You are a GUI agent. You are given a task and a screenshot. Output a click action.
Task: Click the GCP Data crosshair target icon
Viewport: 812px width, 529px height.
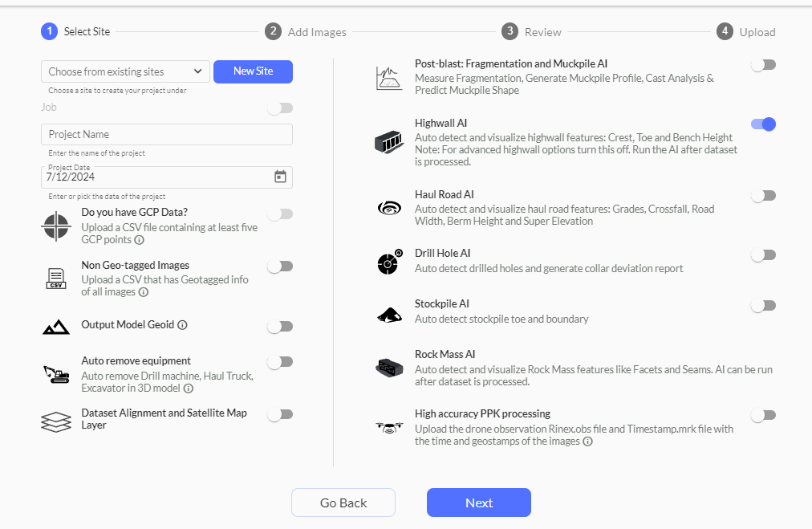pos(56,226)
